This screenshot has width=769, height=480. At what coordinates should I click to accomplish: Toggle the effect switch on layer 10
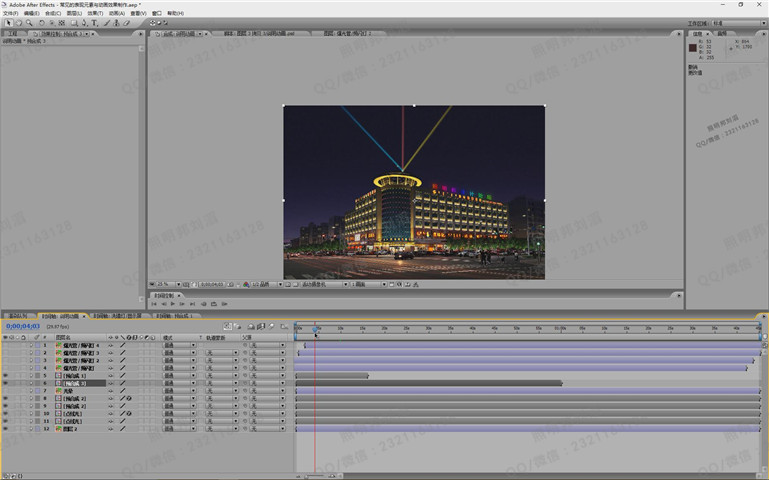[129, 413]
